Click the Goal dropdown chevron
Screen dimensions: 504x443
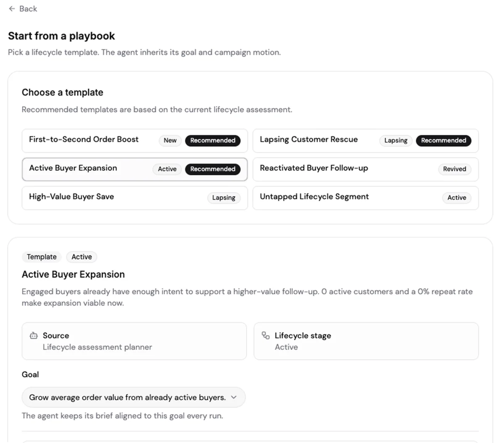(x=234, y=397)
